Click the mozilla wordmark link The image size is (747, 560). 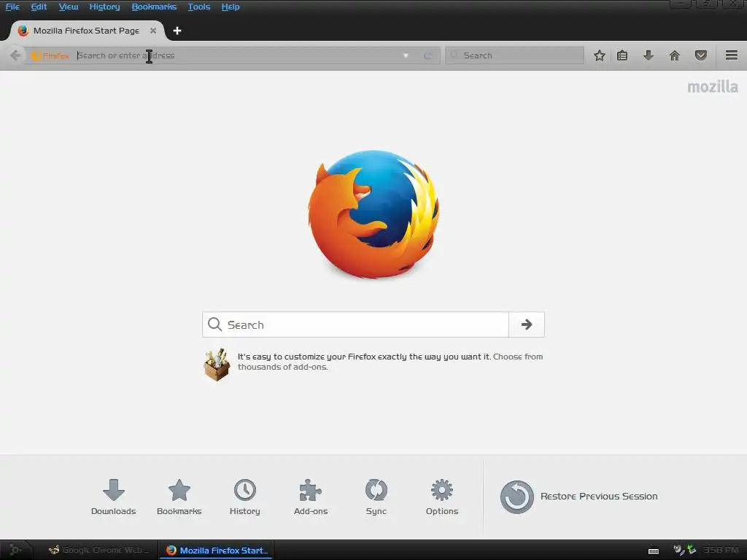[x=713, y=87]
